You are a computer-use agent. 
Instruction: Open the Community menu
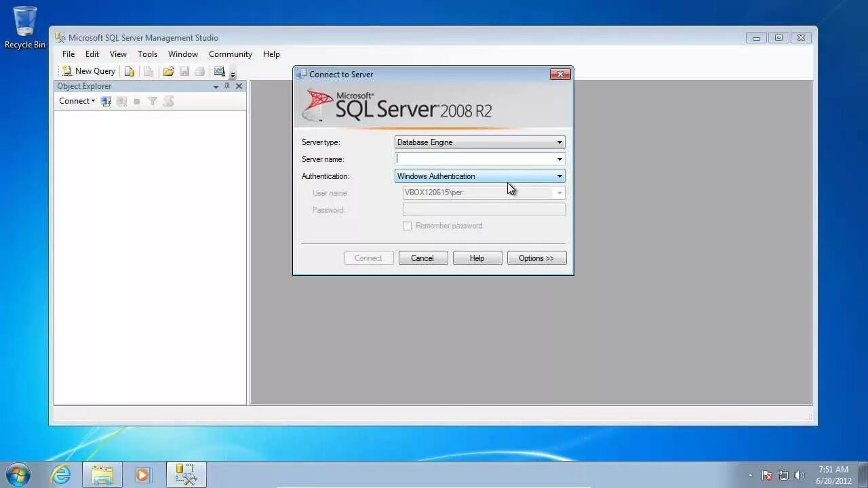point(231,54)
